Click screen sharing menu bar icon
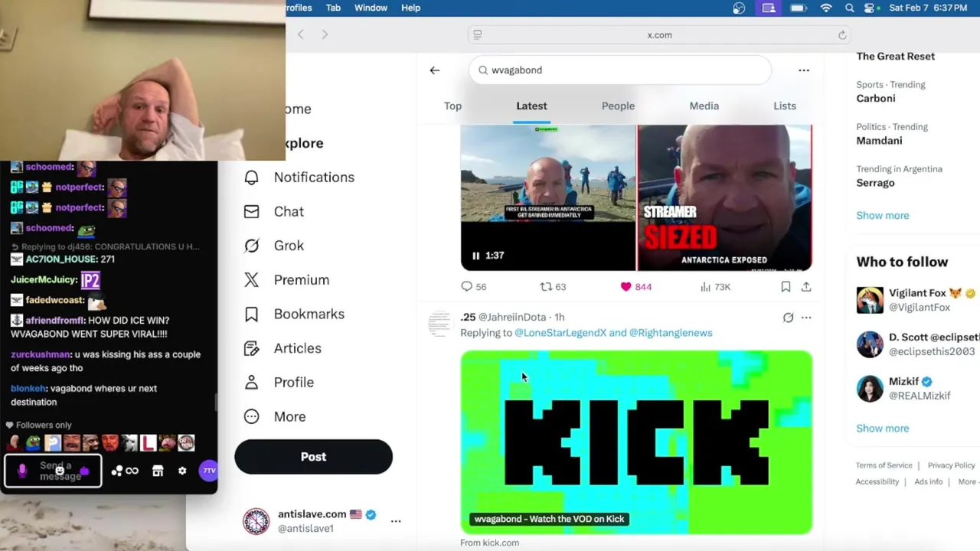980x551 pixels. coord(769,8)
